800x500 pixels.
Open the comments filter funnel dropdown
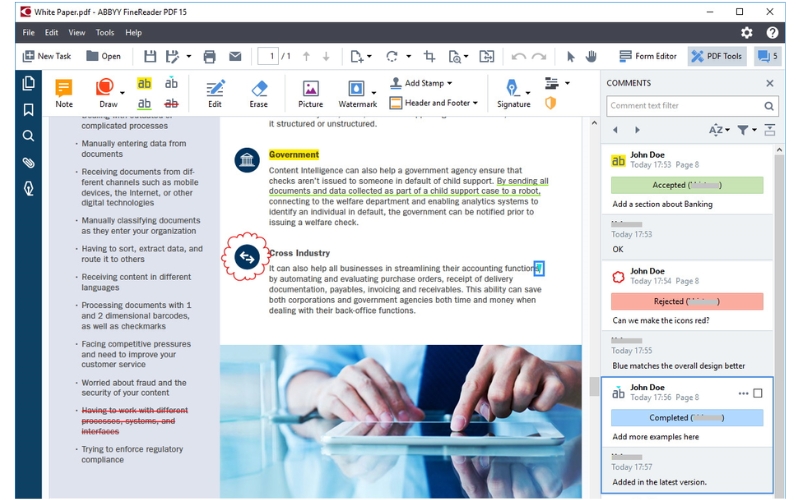[x=746, y=130]
